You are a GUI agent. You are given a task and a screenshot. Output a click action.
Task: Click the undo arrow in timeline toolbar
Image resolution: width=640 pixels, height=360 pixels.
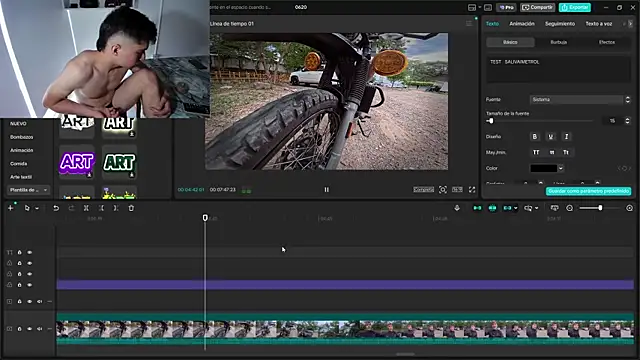56,208
